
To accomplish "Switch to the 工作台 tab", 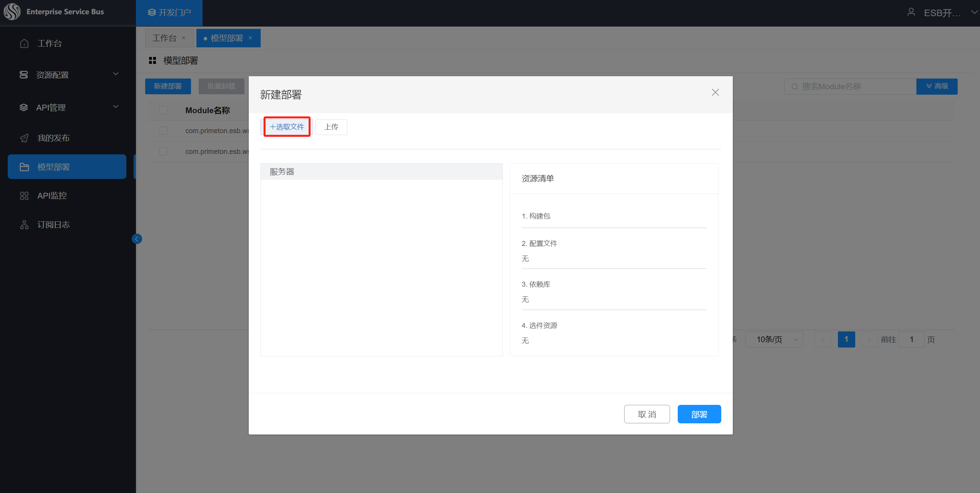I will click(164, 38).
